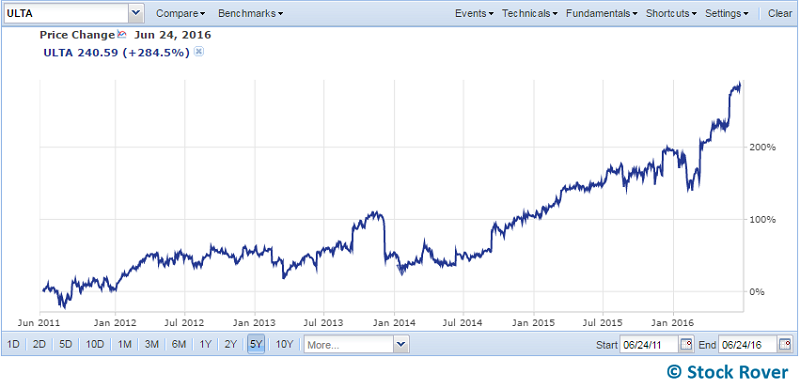Click the Price Change label text

tap(77, 35)
